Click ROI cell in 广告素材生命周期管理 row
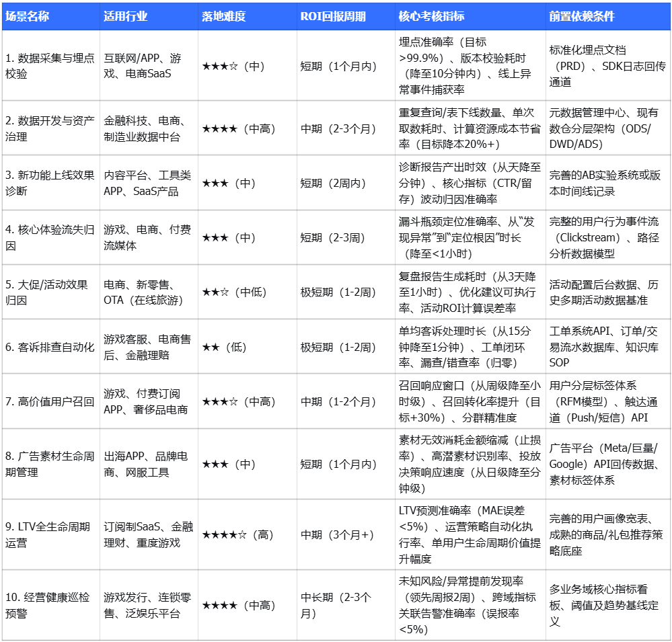 click(x=346, y=464)
